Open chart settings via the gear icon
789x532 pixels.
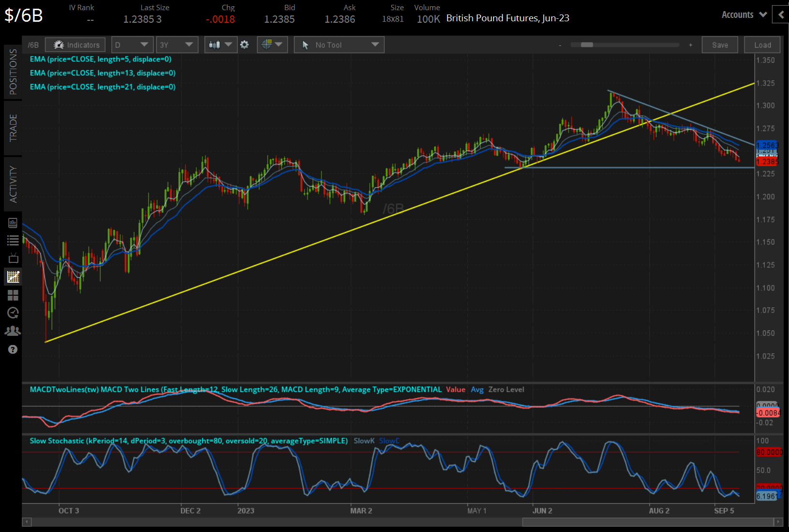[x=245, y=44]
